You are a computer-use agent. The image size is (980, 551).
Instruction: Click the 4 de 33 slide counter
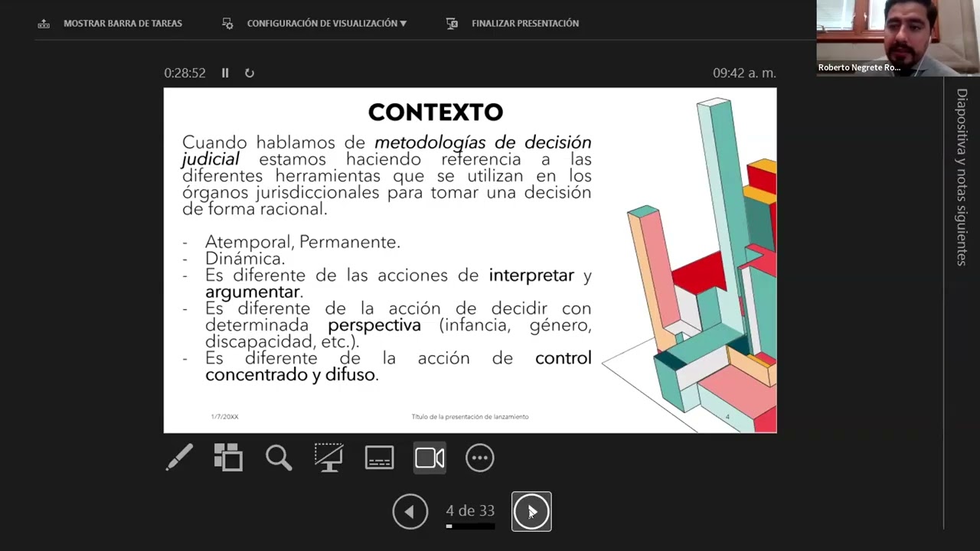click(470, 510)
